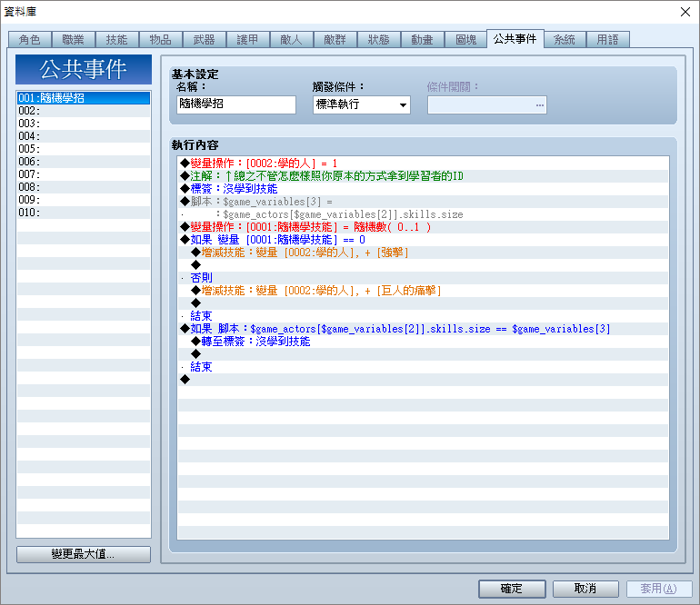Image resolution: width=700 pixels, height=605 pixels.
Task: Select the 增減技能 + [巨人的痛擊] line
Action: click(424, 291)
